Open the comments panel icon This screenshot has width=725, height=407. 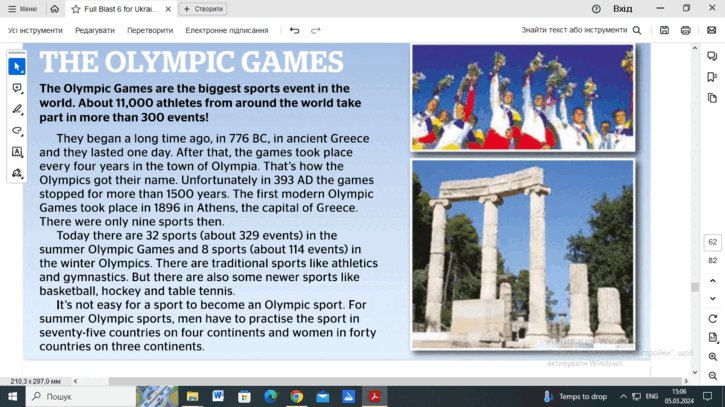click(712, 56)
